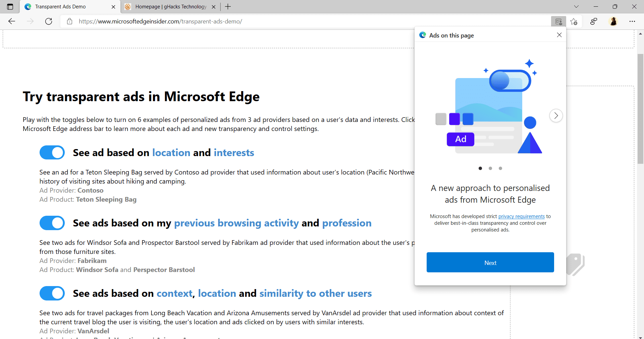Disable ads based on context and similarity
The image size is (644, 339).
[x=52, y=293]
